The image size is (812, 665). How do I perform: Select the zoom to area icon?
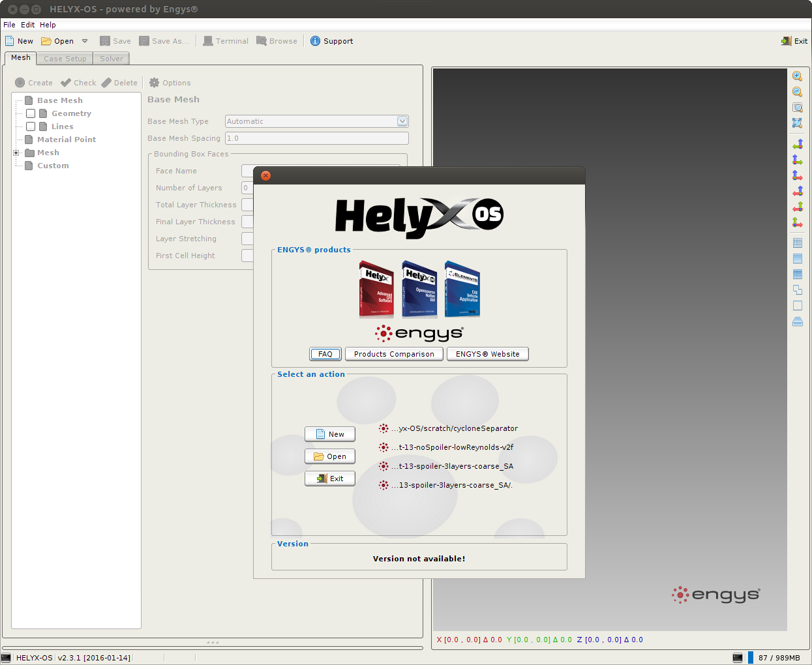click(797, 108)
